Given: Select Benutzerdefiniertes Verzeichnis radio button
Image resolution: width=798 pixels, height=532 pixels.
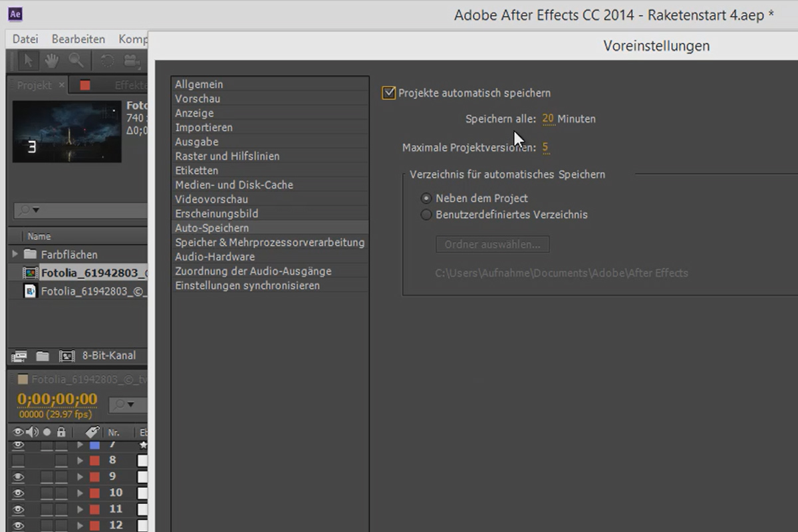Looking at the screenshot, I should [x=426, y=215].
